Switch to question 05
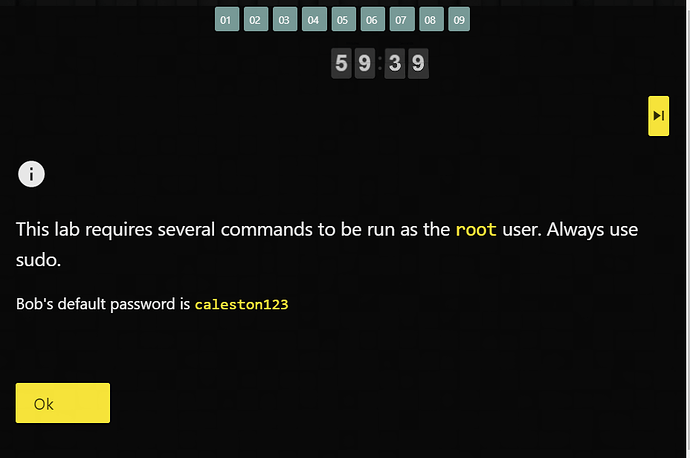Viewport: 690px width, 458px height. (343, 20)
